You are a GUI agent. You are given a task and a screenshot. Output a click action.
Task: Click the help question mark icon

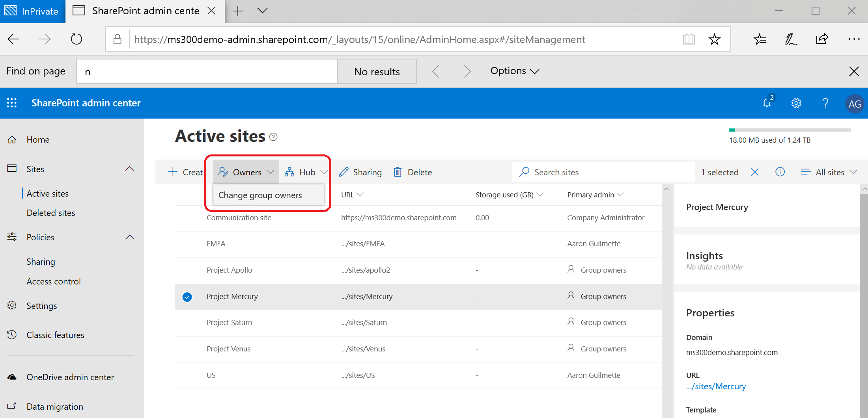pos(825,103)
